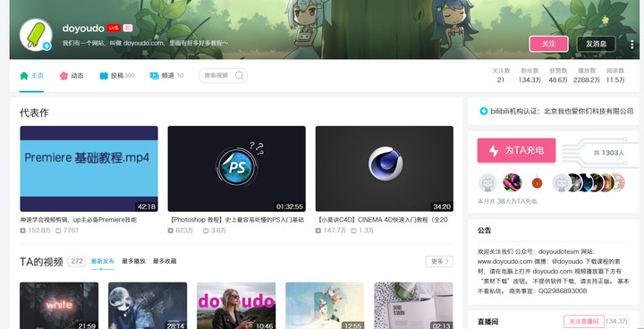Select the 最多播放 sort tab
The width and height of the screenshot is (644, 329).
[134, 261]
